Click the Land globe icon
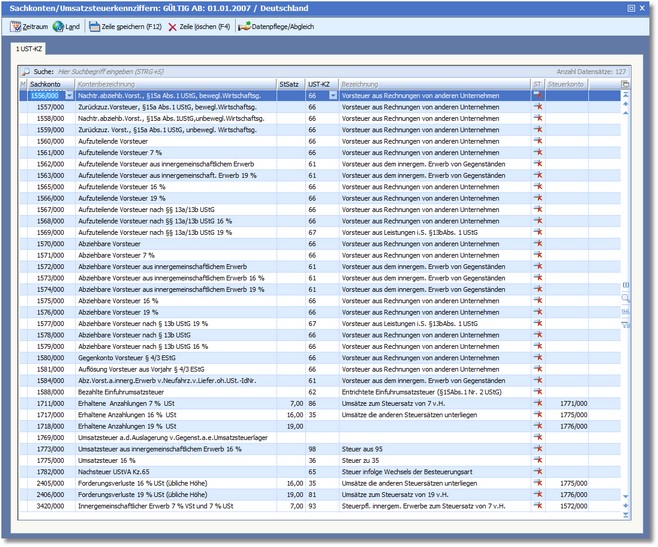The width and height of the screenshot is (658, 547). [x=58, y=27]
